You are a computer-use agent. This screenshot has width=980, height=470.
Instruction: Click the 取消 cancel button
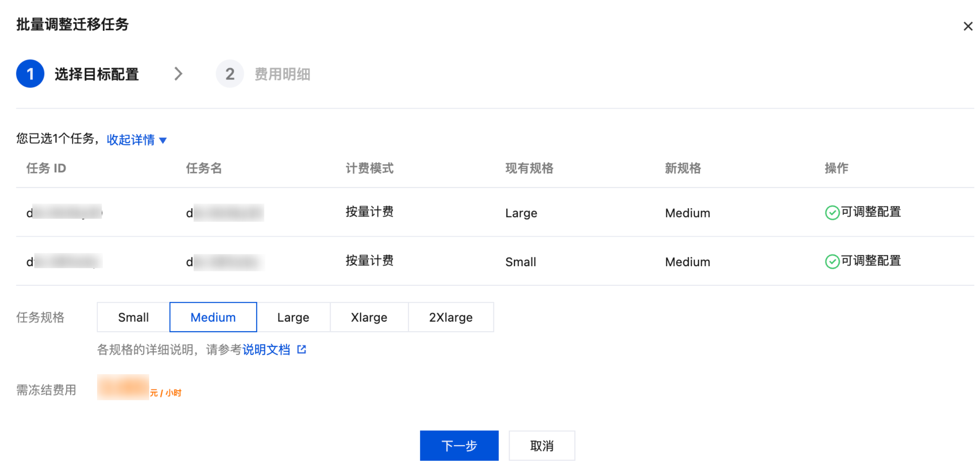point(541,446)
